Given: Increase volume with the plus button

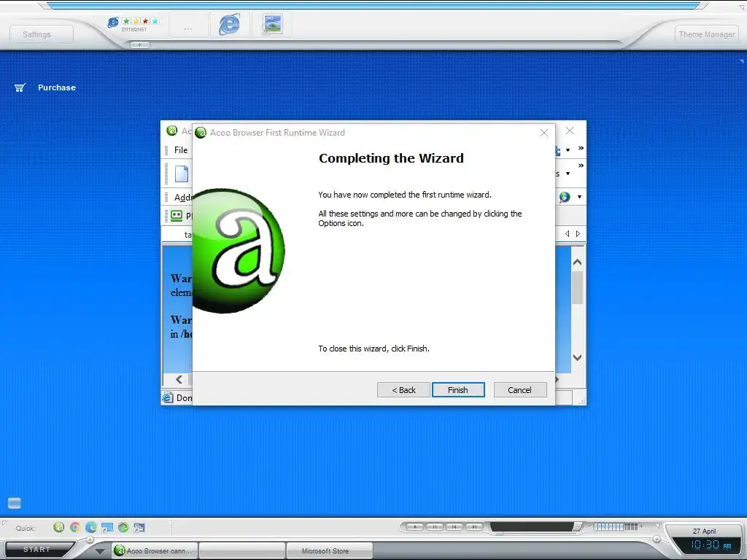Looking at the screenshot, I should point(641,526).
